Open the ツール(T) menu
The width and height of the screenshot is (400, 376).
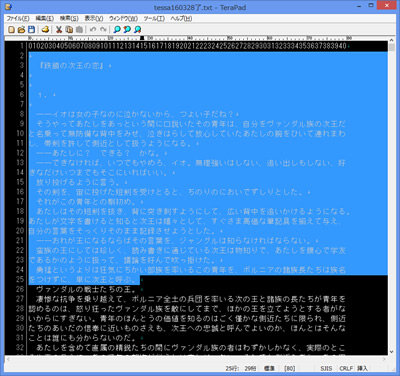click(x=154, y=18)
